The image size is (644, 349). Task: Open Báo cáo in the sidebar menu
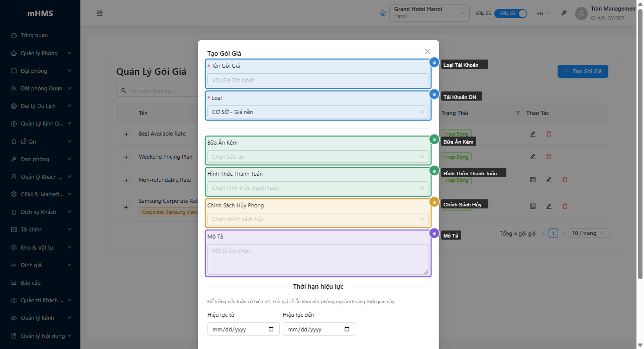click(31, 283)
